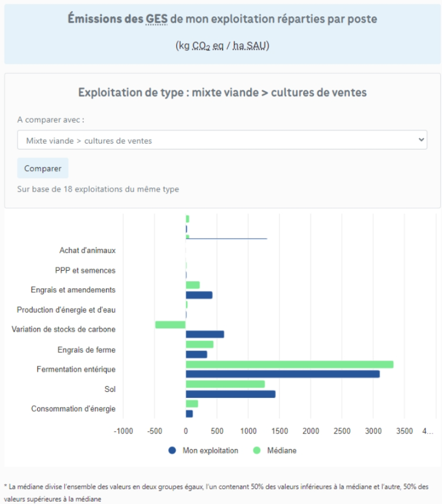Click the green Sol median bar

[225, 384]
